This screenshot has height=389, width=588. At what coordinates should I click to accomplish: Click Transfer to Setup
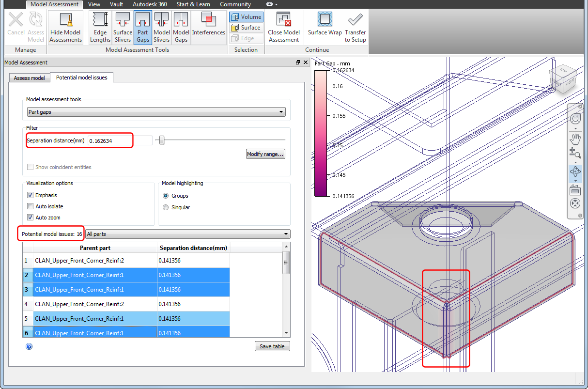point(356,28)
